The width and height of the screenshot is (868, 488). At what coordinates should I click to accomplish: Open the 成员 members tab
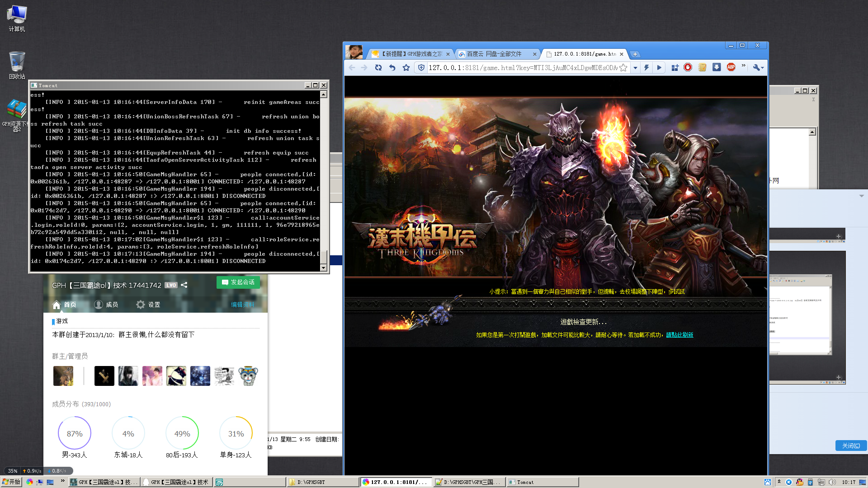pyautogui.click(x=106, y=305)
